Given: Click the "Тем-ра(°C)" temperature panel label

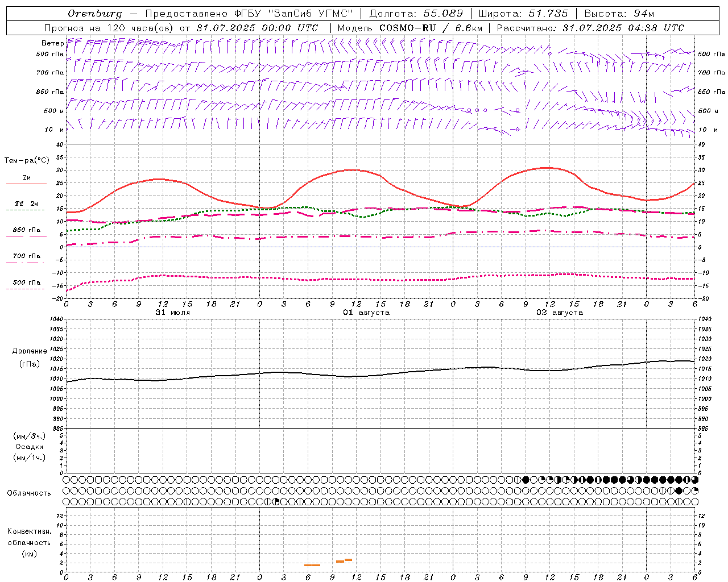Looking at the screenshot, I should (x=27, y=161).
